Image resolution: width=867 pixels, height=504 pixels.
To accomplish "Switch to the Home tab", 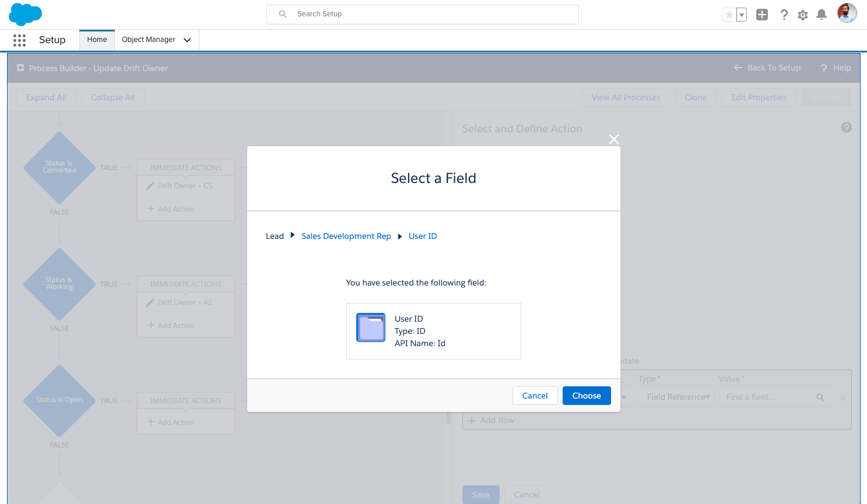I will [x=97, y=40].
